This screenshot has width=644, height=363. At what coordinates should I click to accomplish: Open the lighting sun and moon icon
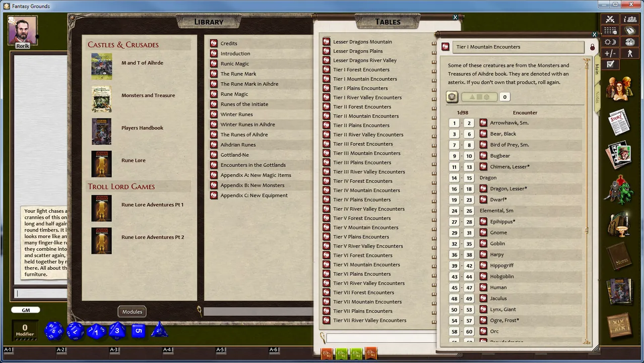(x=610, y=42)
